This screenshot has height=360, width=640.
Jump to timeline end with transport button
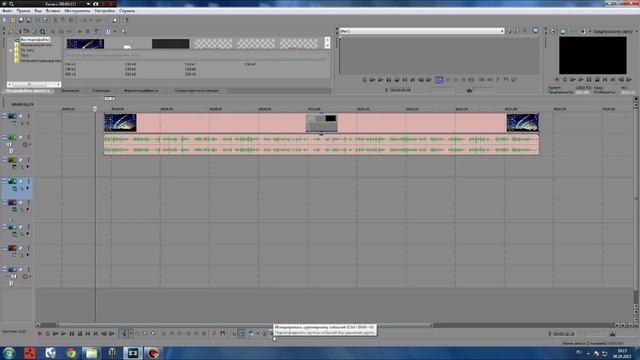pos(96,333)
